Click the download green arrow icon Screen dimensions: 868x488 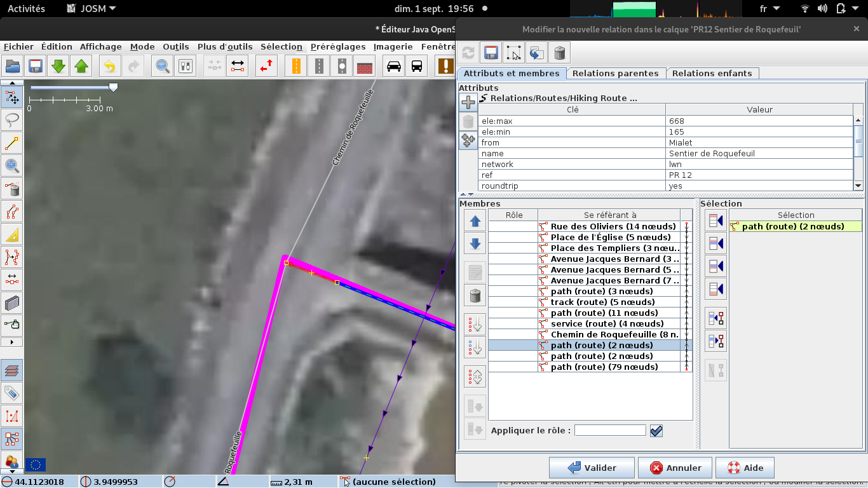tap(58, 66)
